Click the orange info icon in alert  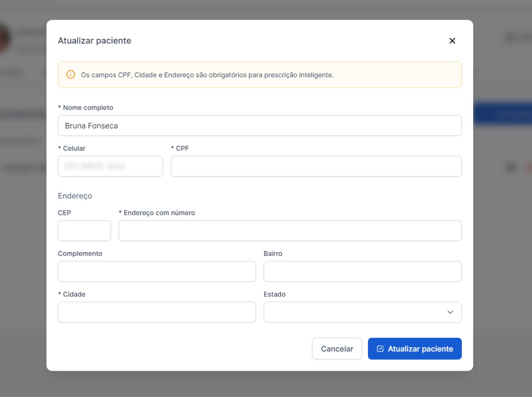[x=70, y=75]
